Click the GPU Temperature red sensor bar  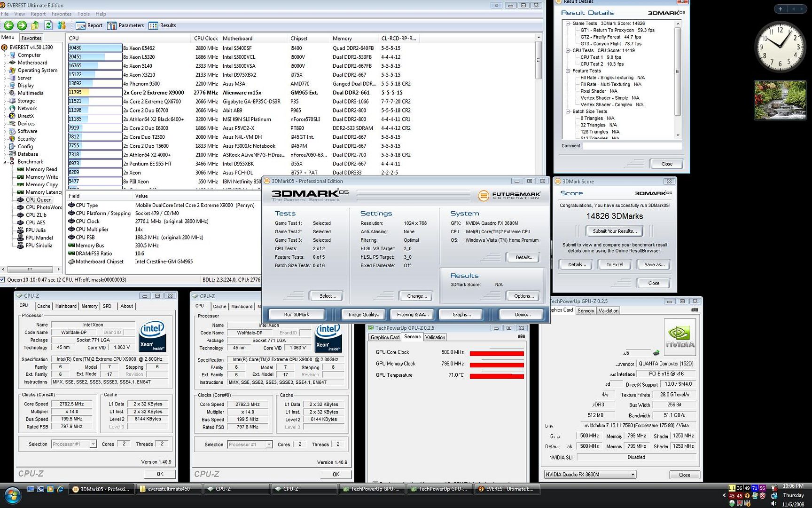497,376
